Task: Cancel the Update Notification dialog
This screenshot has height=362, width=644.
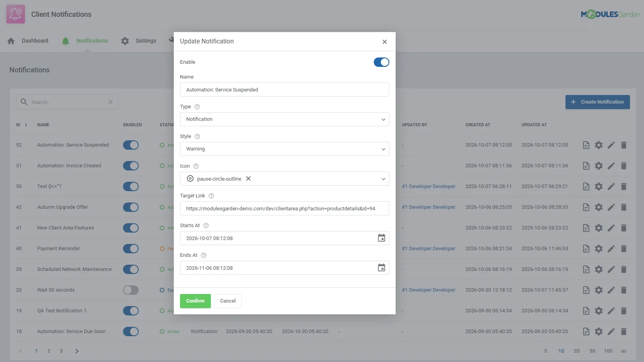Action: click(228, 301)
